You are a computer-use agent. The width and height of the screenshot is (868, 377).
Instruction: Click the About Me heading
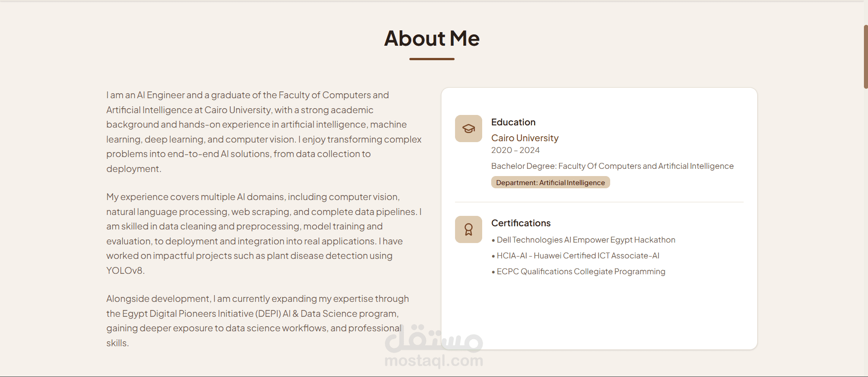pyautogui.click(x=432, y=38)
